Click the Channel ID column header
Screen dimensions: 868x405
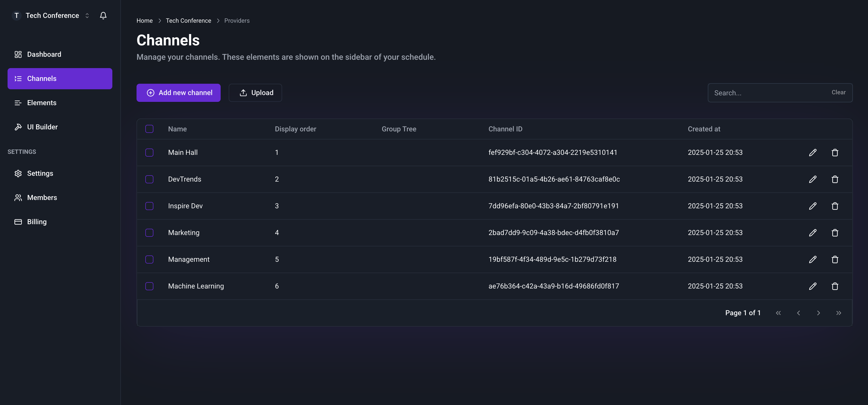(506, 129)
